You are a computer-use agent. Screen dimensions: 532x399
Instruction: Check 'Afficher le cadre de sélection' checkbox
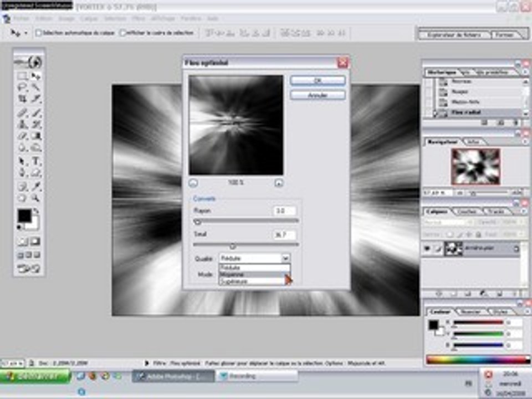123,33
